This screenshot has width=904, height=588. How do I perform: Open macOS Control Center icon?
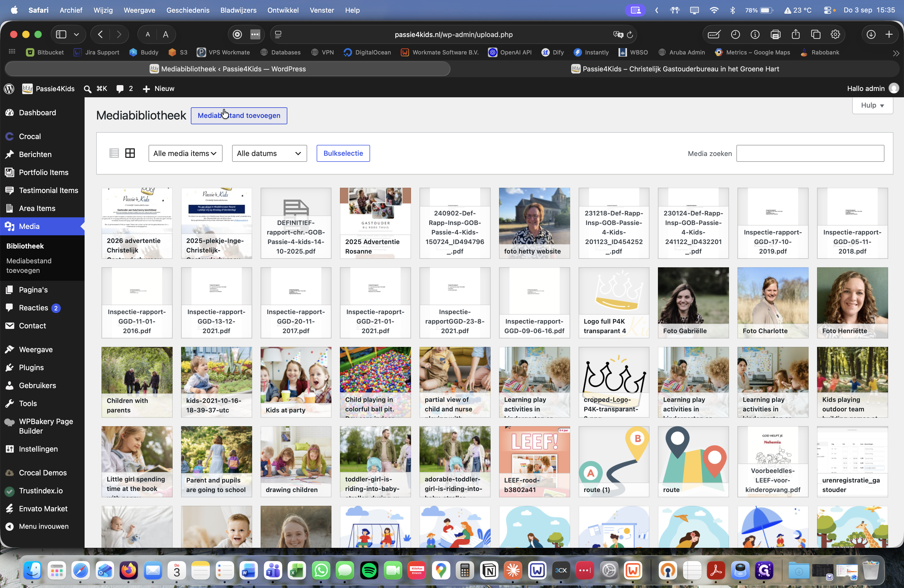point(827,10)
